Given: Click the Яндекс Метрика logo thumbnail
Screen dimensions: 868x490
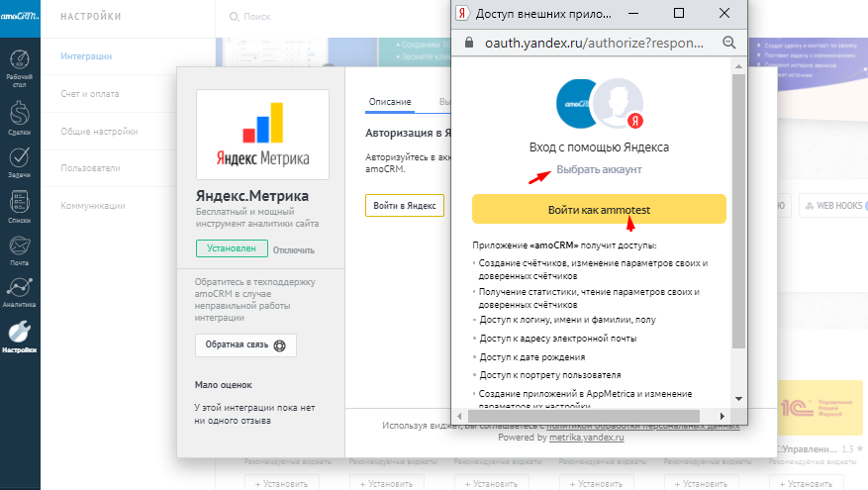Looking at the screenshot, I should point(262,135).
